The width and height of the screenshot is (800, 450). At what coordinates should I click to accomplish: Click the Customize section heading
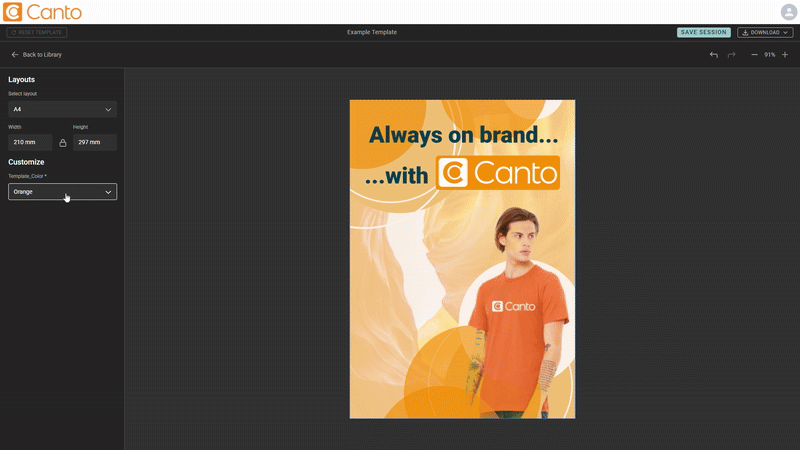26,162
